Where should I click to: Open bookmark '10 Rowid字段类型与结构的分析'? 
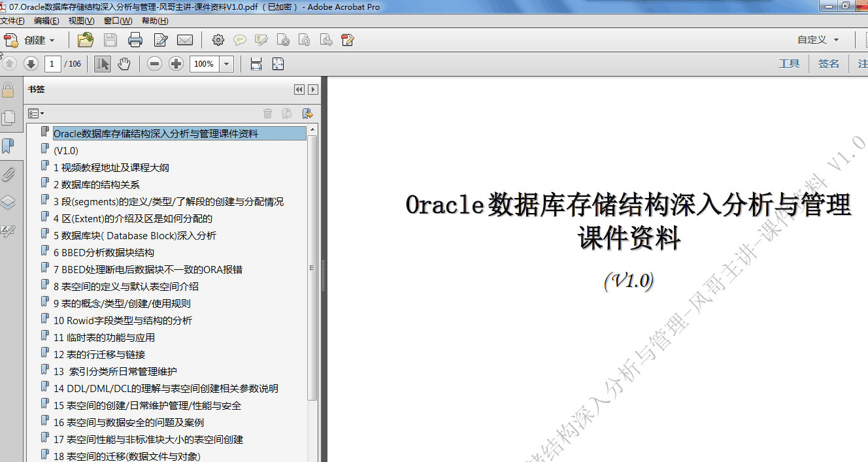click(122, 320)
